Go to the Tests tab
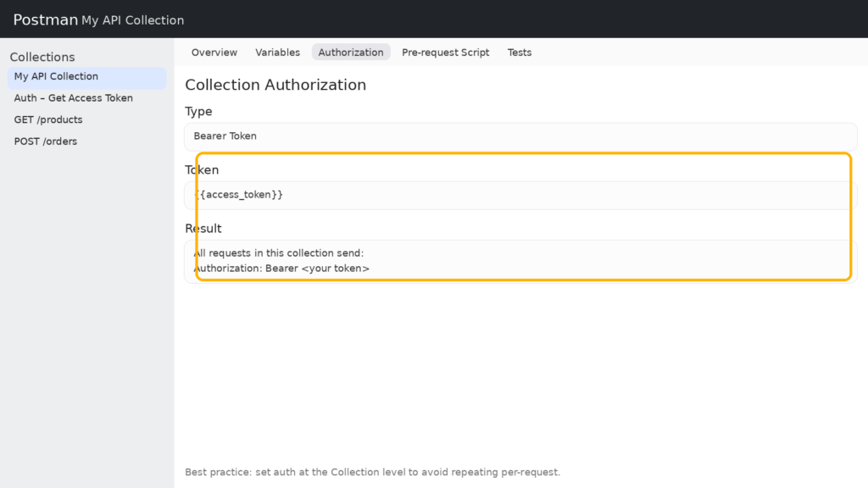 (519, 53)
